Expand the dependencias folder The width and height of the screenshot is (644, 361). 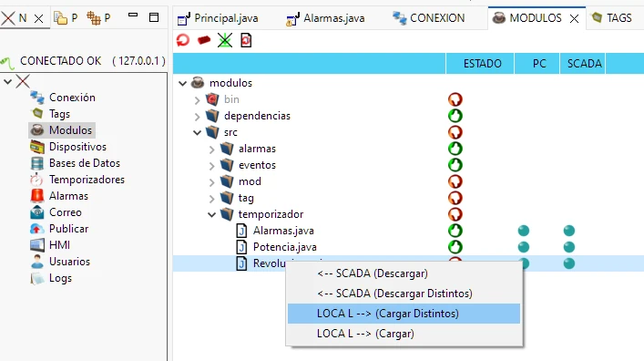click(x=197, y=117)
